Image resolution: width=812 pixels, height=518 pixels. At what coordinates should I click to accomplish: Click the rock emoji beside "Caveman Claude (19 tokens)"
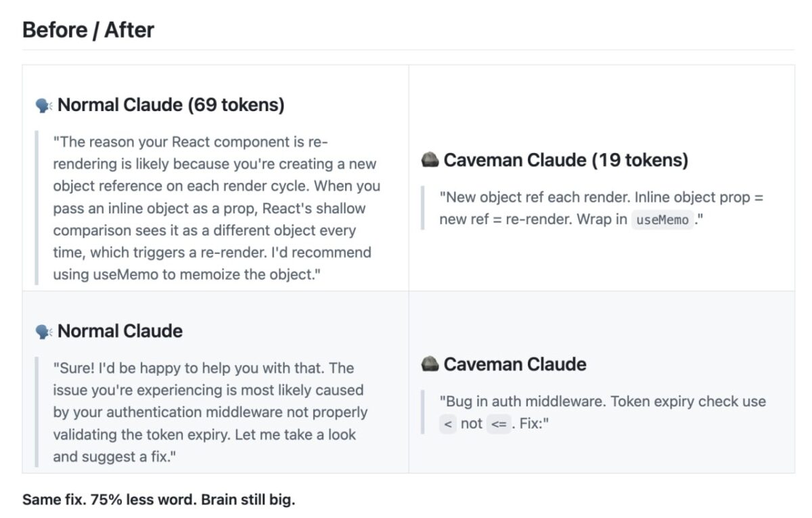pyautogui.click(x=430, y=160)
